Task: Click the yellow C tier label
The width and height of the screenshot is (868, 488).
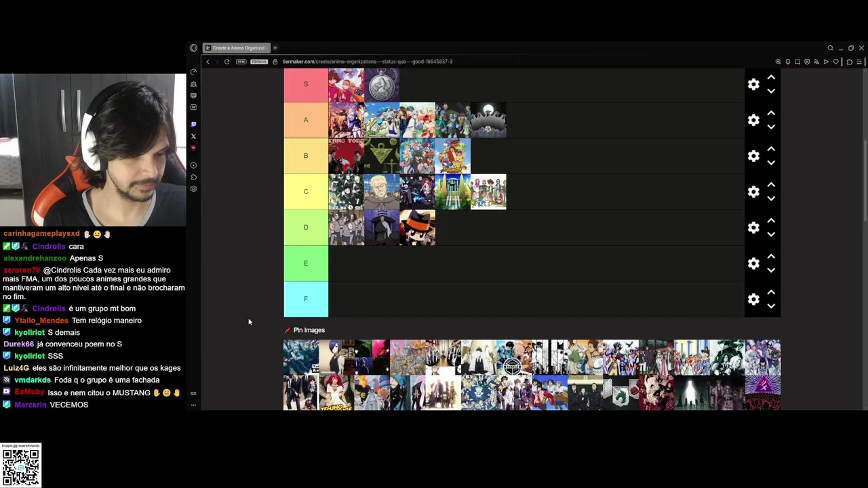Action: click(x=306, y=192)
